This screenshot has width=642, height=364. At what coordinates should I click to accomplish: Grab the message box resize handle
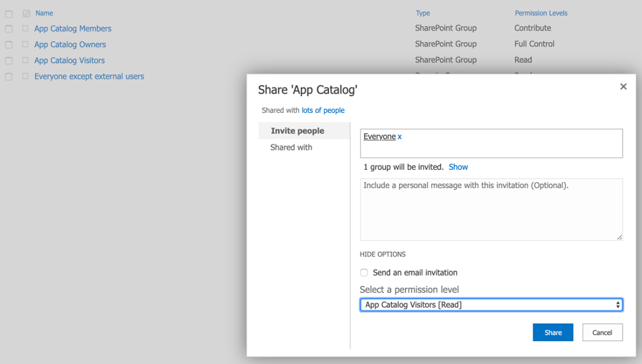click(x=619, y=237)
